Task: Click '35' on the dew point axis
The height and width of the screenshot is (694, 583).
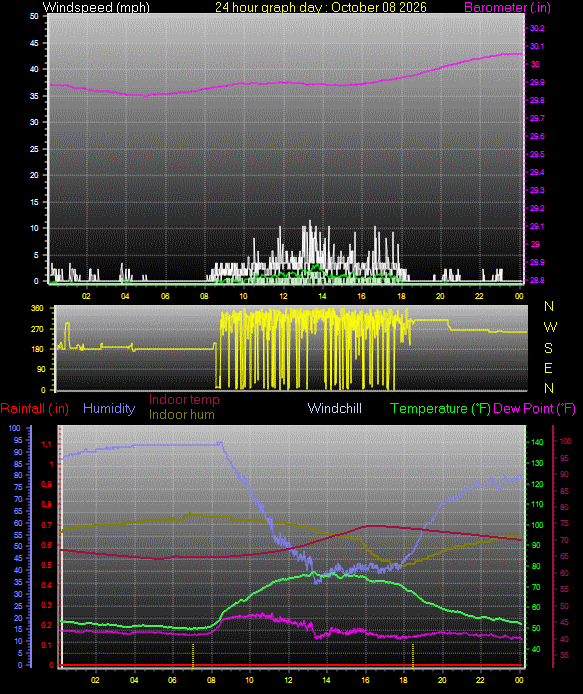Action: click(x=564, y=655)
